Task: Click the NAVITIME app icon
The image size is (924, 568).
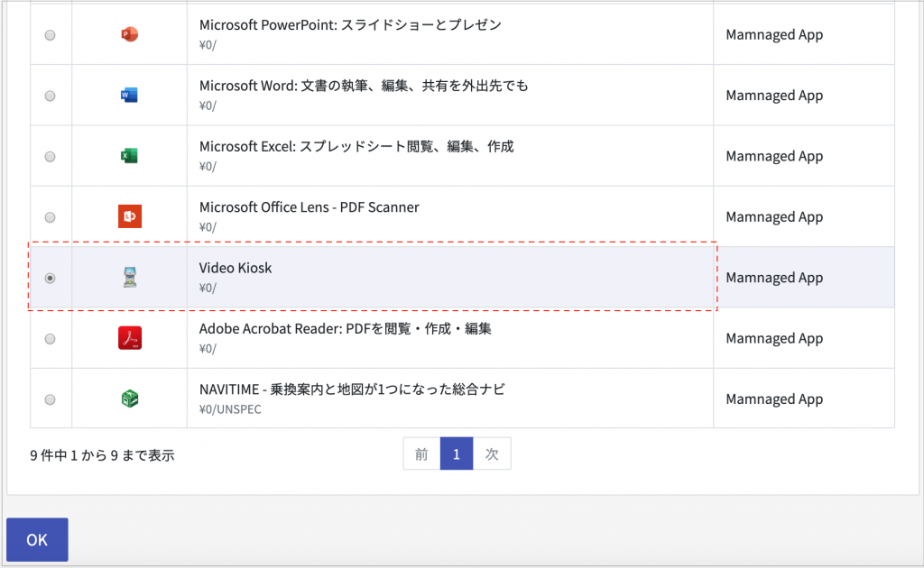Action: (130, 399)
